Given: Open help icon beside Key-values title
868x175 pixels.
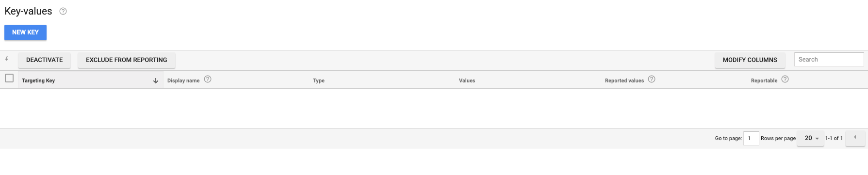Looking at the screenshot, I should coord(63,11).
